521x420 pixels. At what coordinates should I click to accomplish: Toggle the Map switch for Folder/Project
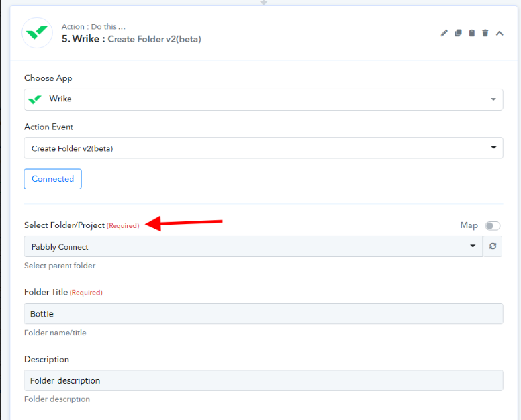click(x=493, y=226)
